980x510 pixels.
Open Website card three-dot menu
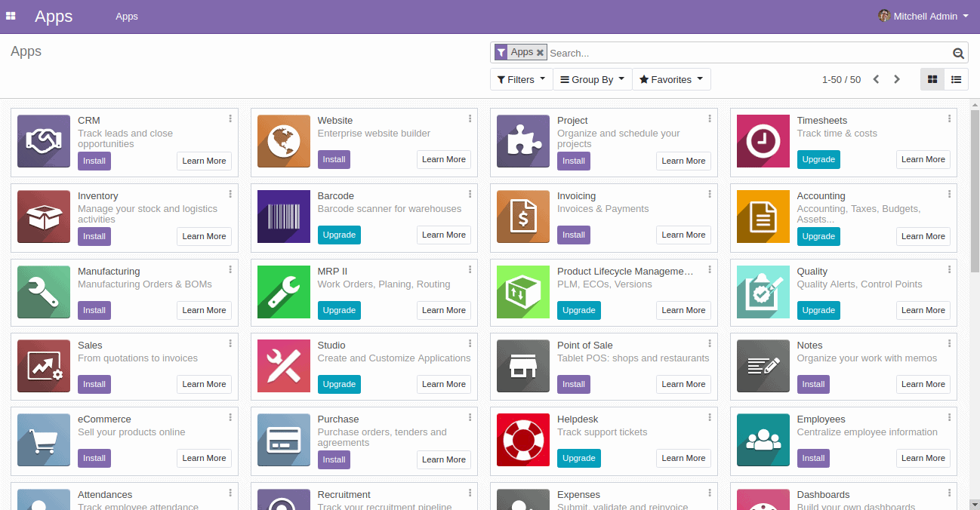(470, 118)
